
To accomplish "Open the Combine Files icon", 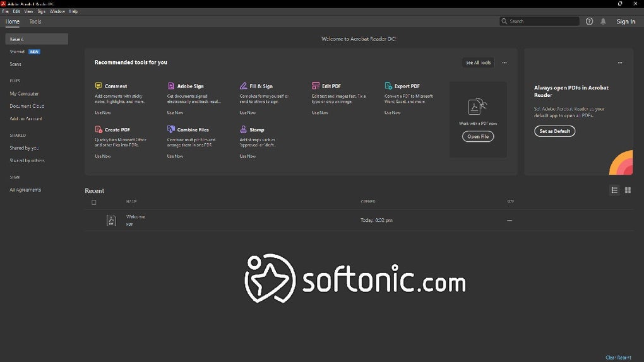I will [171, 129].
